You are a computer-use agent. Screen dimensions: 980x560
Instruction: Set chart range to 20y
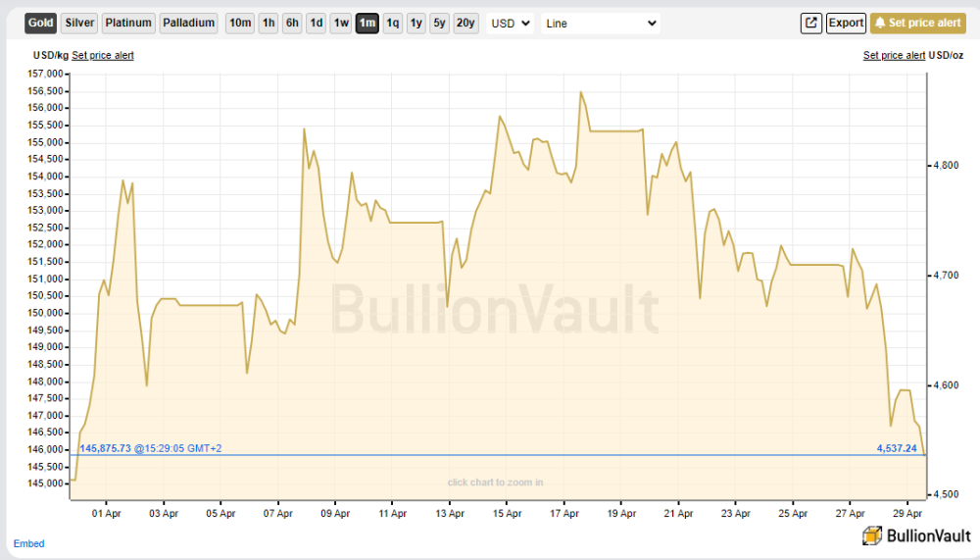[x=465, y=24]
